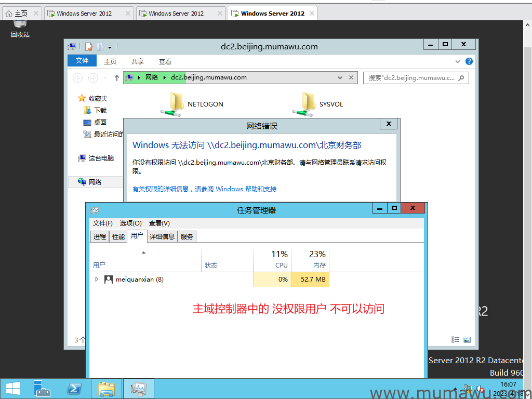Click inside the Explorer search box

(413, 78)
